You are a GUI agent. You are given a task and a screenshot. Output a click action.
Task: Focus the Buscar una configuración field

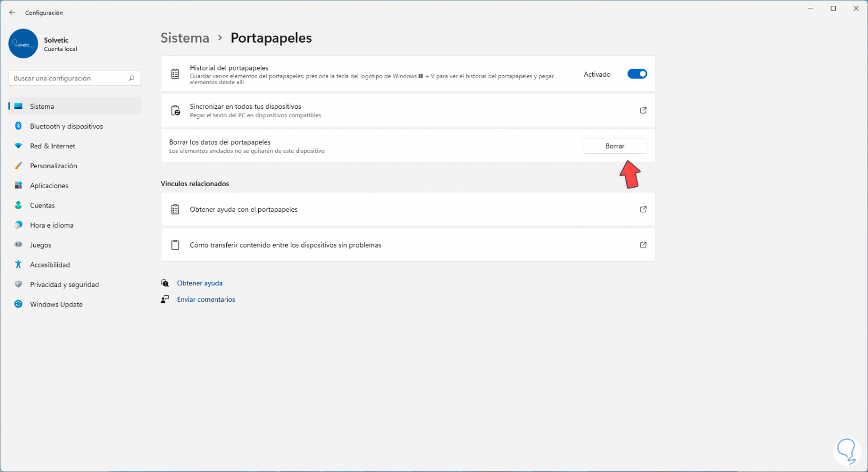point(68,78)
